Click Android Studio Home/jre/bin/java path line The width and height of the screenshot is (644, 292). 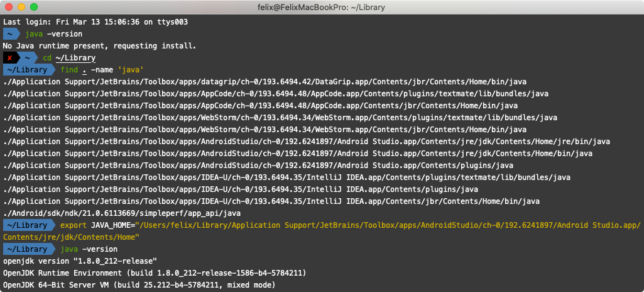point(307,142)
